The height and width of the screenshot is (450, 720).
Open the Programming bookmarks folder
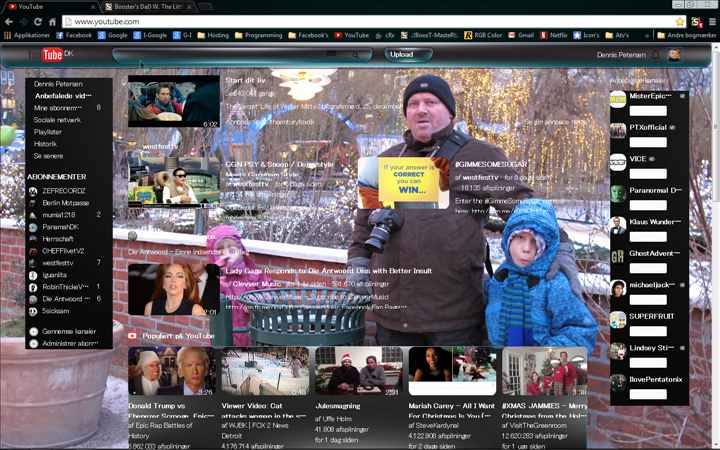click(x=259, y=35)
